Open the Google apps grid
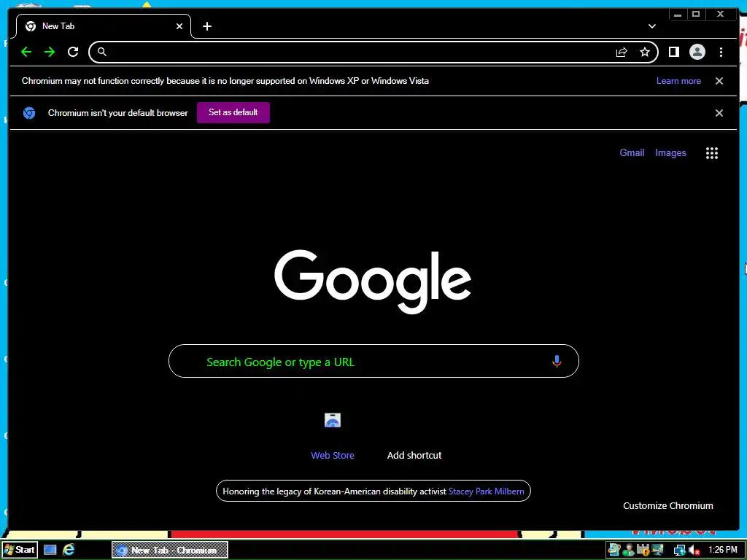747x560 pixels. pyautogui.click(x=712, y=153)
